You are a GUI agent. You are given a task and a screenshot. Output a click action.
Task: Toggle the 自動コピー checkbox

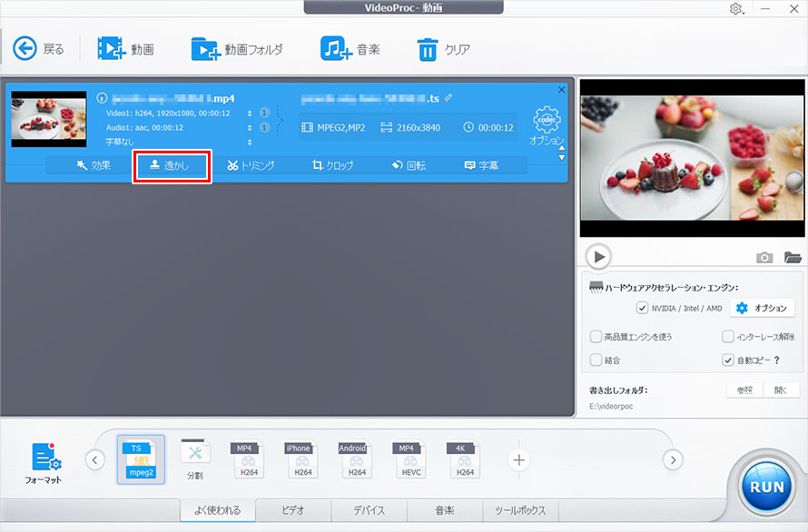[727, 360]
